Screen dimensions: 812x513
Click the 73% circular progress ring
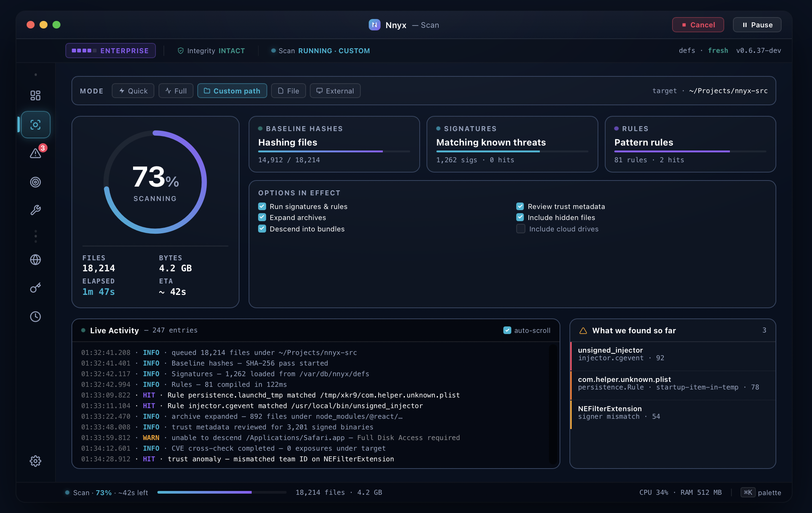coord(155,182)
